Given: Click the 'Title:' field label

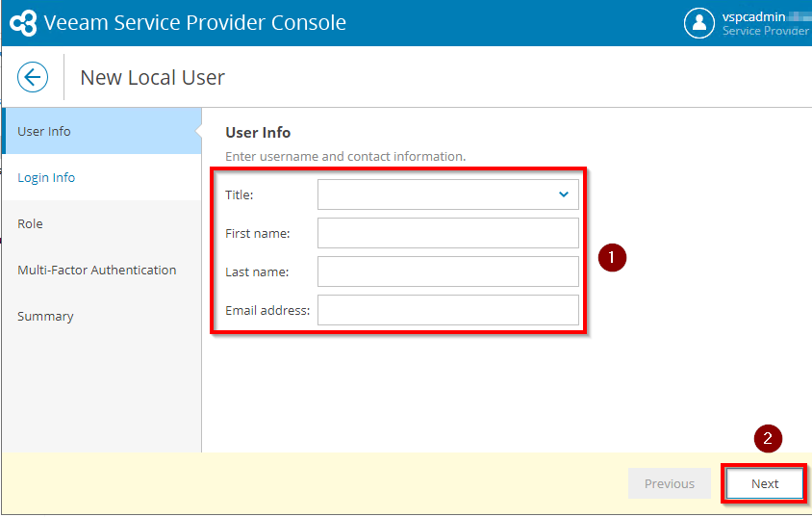Looking at the screenshot, I should tap(240, 194).
